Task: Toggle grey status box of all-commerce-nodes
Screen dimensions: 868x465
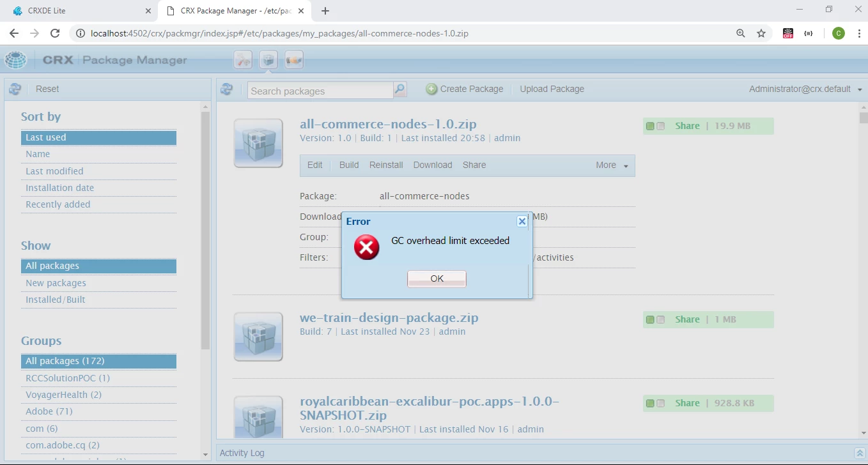Action: [661, 126]
